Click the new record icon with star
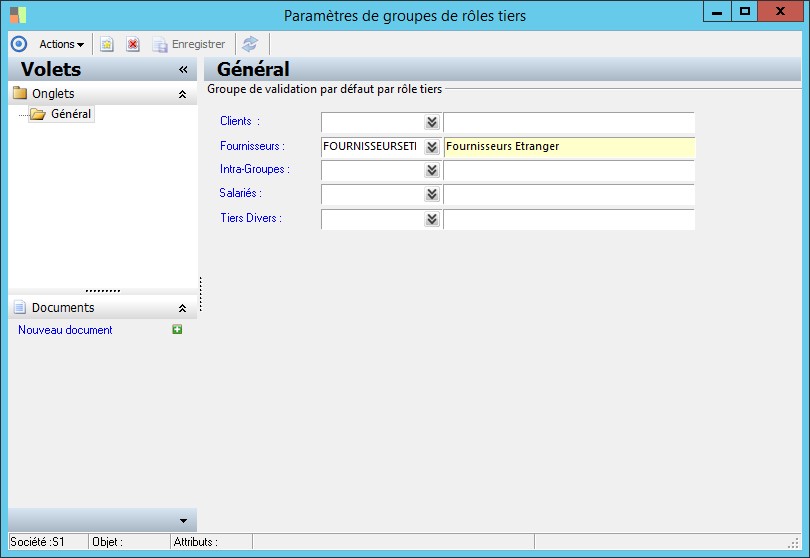Screen dimensions: 810x558 pyautogui.click(x=107, y=44)
